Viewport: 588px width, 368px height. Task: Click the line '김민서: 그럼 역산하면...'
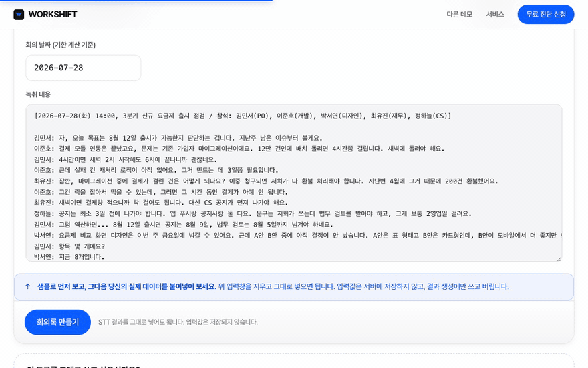(183, 225)
